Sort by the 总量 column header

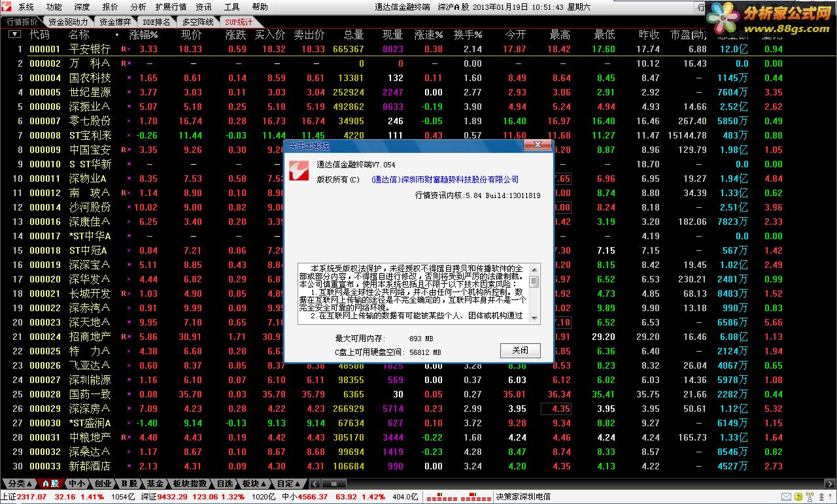[354, 35]
